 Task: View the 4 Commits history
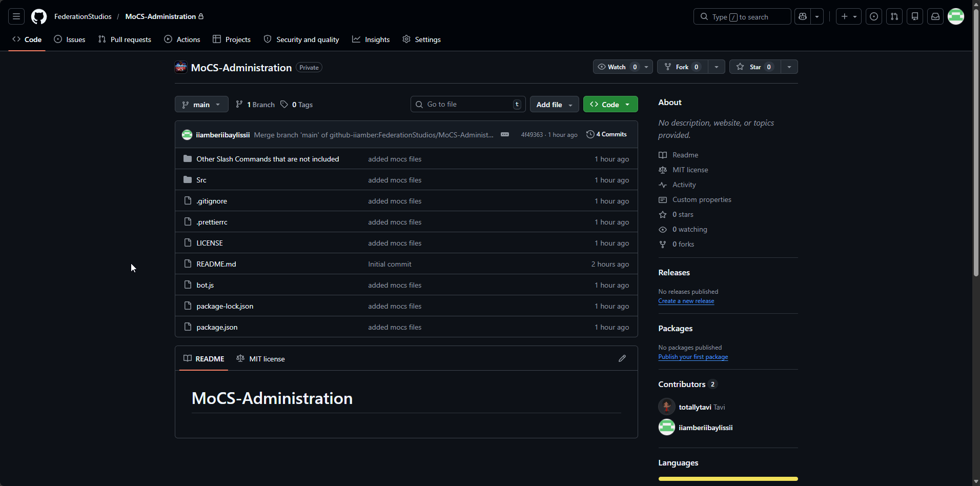click(x=606, y=134)
